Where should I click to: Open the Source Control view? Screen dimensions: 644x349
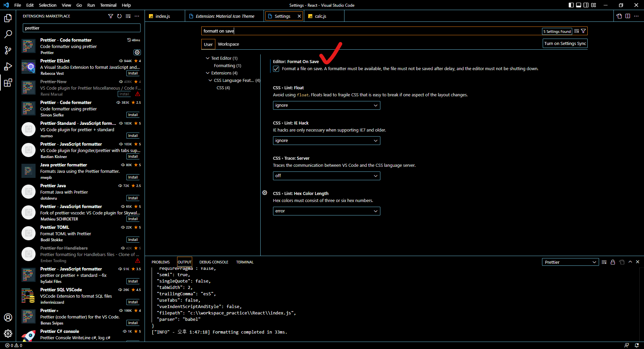[8, 50]
